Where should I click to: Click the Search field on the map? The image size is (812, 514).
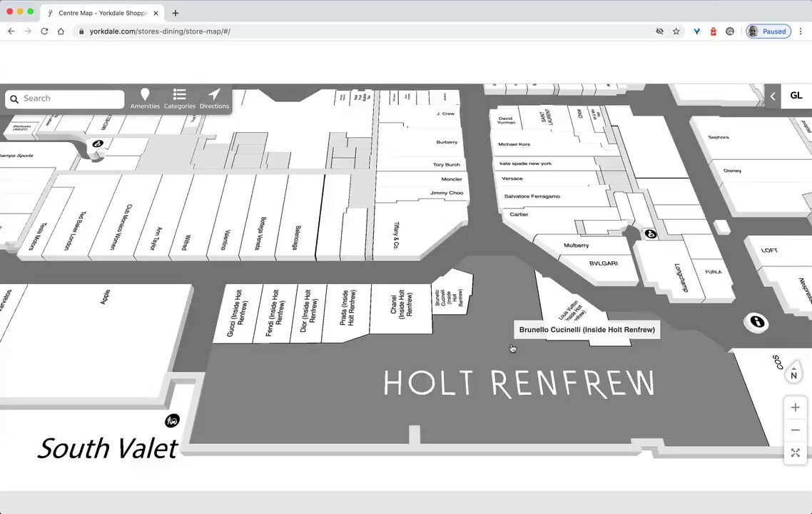pyautogui.click(x=65, y=99)
